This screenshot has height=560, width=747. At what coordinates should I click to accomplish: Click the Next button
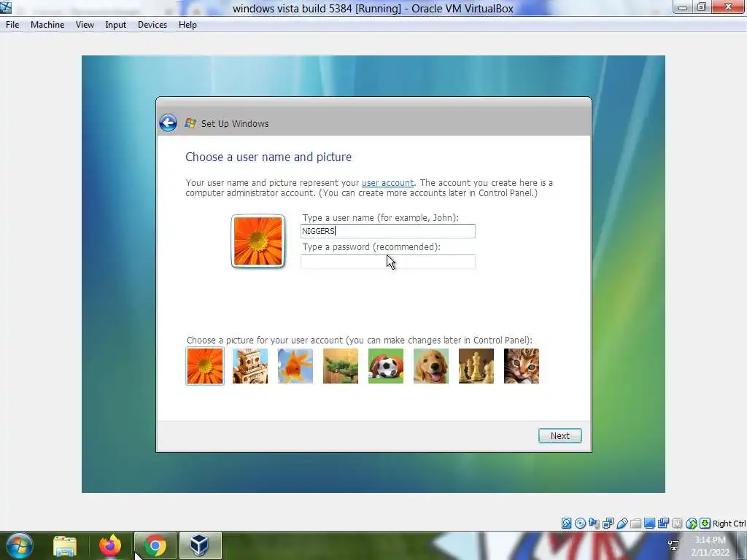(560, 436)
